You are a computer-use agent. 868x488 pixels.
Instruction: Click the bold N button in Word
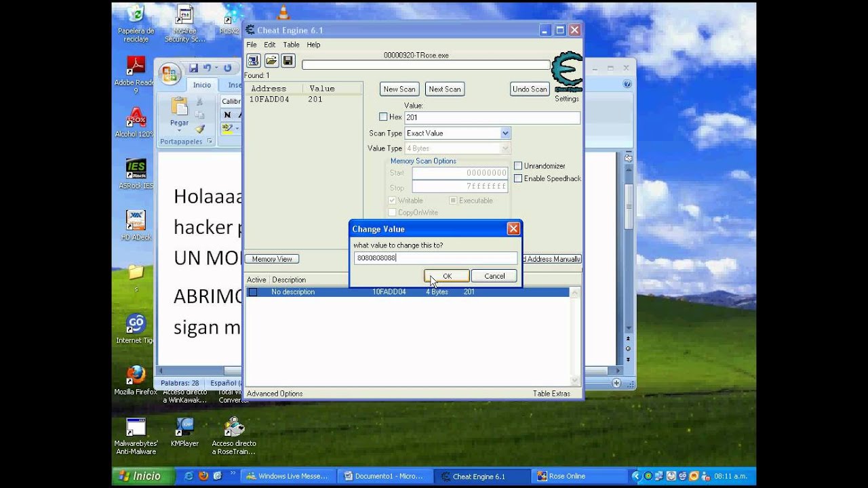[227, 115]
